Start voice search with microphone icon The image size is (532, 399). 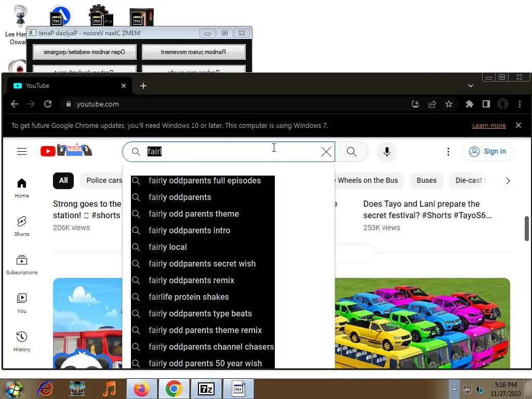(387, 152)
